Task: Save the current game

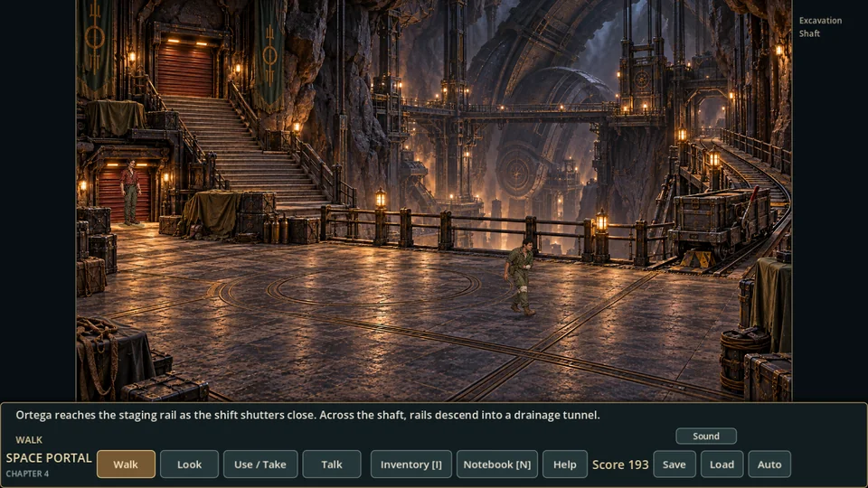Action: point(675,465)
